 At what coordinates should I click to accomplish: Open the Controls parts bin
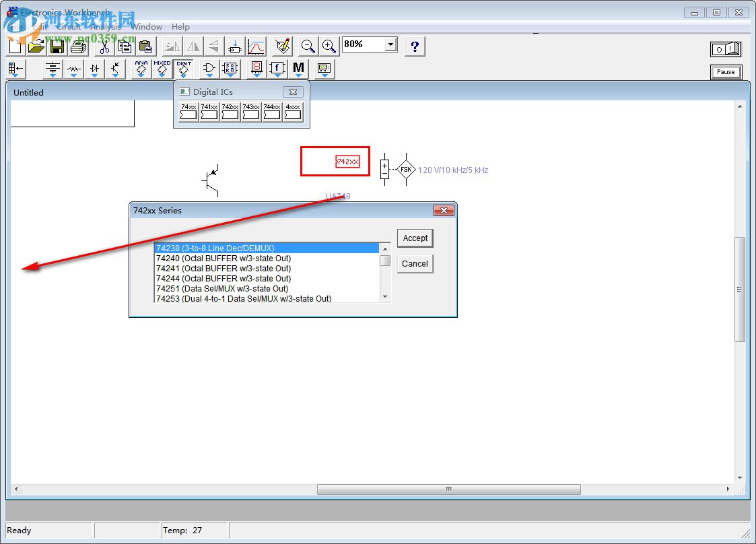point(278,69)
